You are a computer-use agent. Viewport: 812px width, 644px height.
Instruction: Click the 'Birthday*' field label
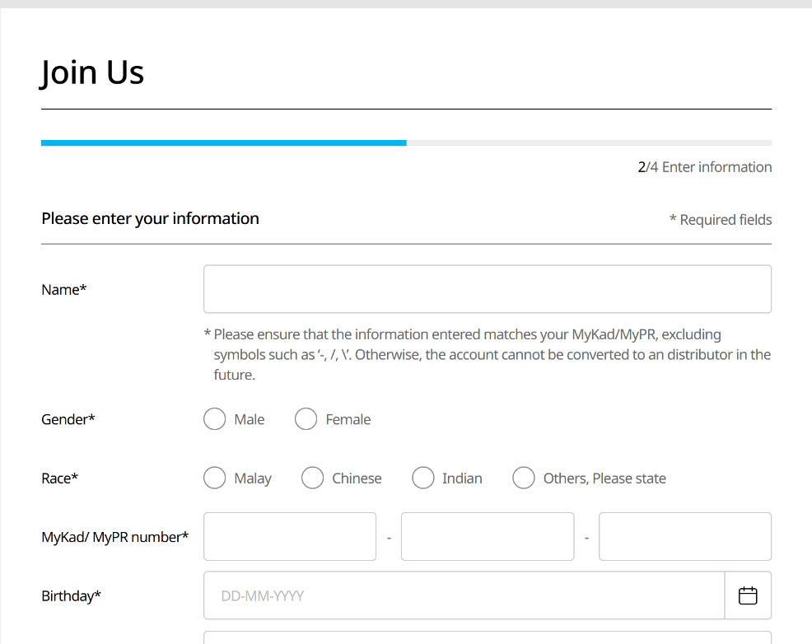71,596
